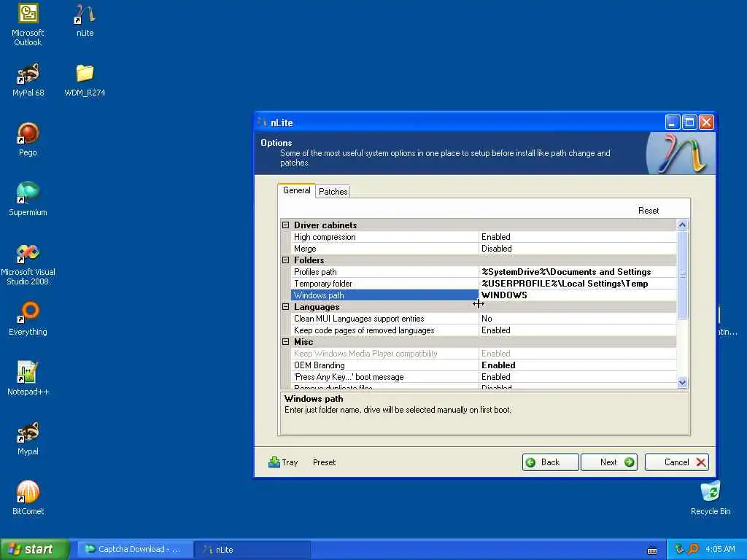The height and width of the screenshot is (560, 747).
Task: Click the keyboard icon in the taskbar
Action: [652, 551]
